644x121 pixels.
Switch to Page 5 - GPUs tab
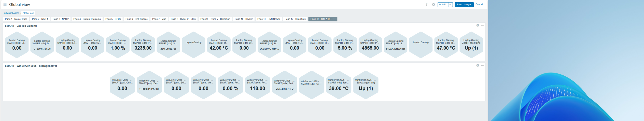pyautogui.click(x=113, y=19)
